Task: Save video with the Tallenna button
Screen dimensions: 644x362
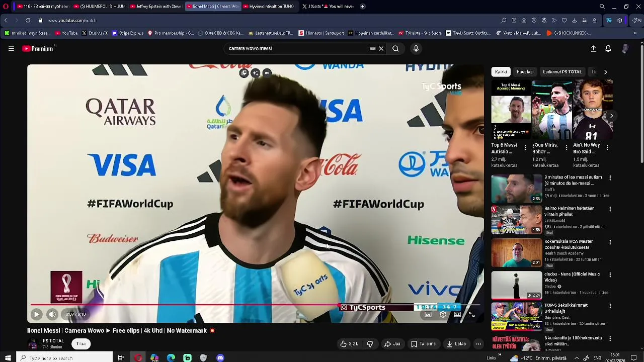Action: tap(423, 344)
